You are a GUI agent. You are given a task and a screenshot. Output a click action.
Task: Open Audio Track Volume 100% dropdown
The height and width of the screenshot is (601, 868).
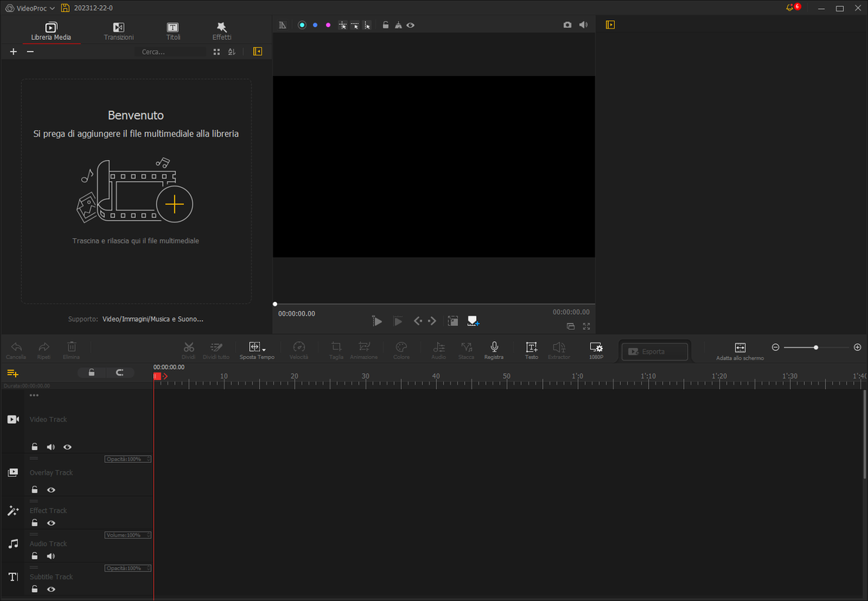point(128,535)
